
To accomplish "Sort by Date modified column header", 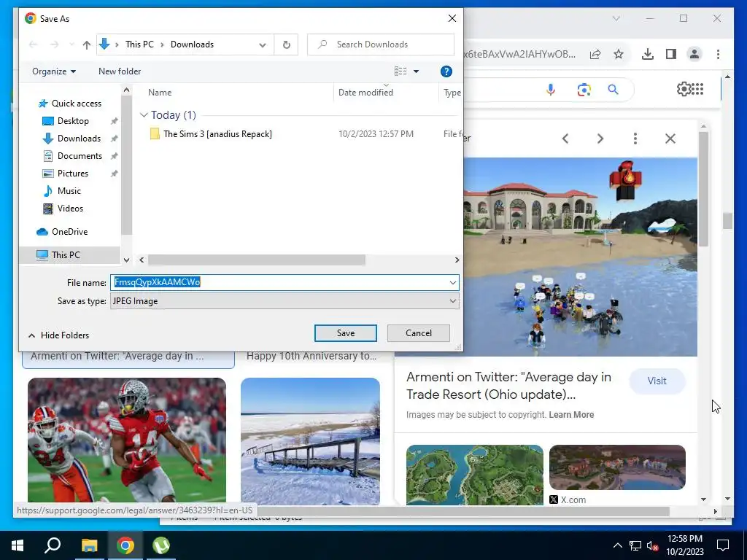I will coord(365,93).
